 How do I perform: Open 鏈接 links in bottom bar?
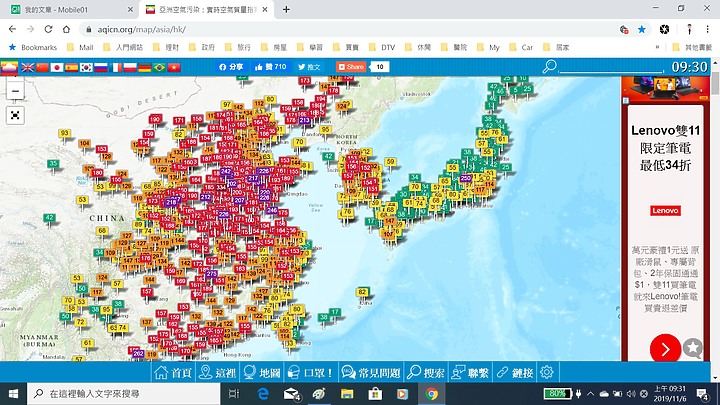(514, 372)
